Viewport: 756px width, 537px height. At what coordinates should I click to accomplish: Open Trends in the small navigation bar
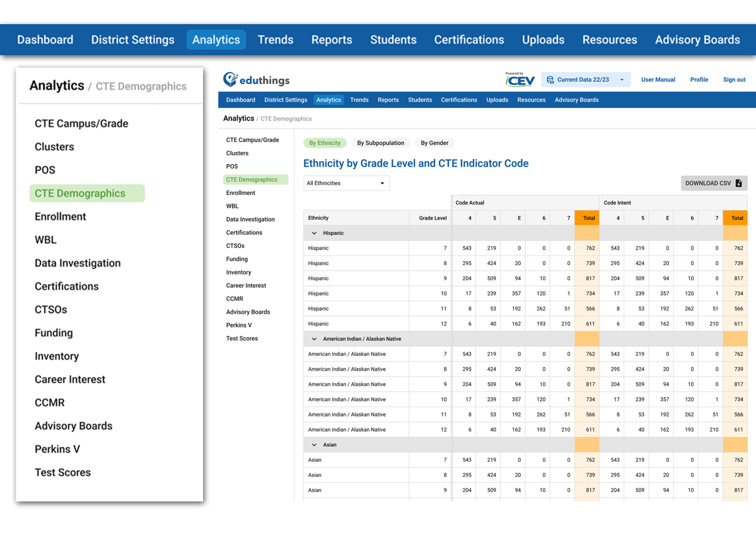point(359,100)
